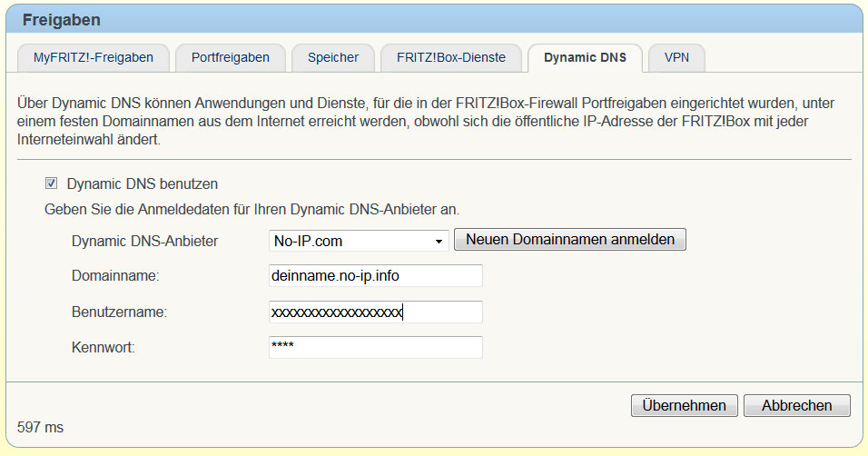Screen dimensions: 868x456
Task: Click the Dynamic DNS tab
Action: tap(585, 57)
